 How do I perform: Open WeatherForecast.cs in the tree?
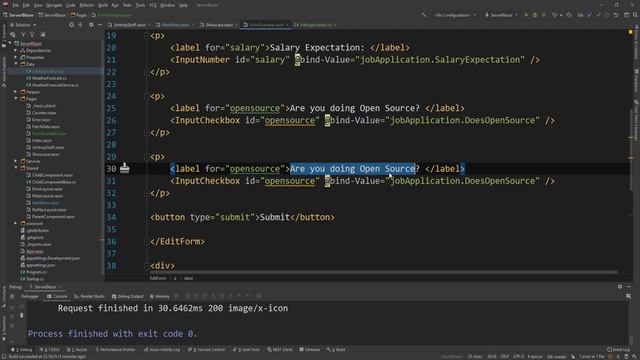pyautogui.click(x=46, y=78)
